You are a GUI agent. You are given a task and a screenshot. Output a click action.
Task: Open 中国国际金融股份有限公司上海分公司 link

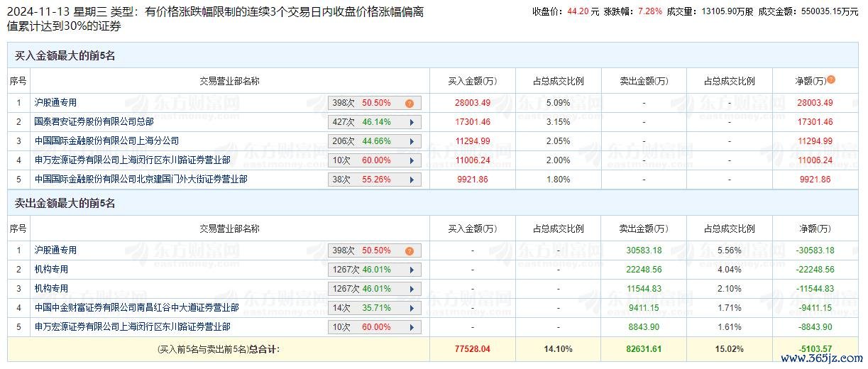[x=106, y=141]
